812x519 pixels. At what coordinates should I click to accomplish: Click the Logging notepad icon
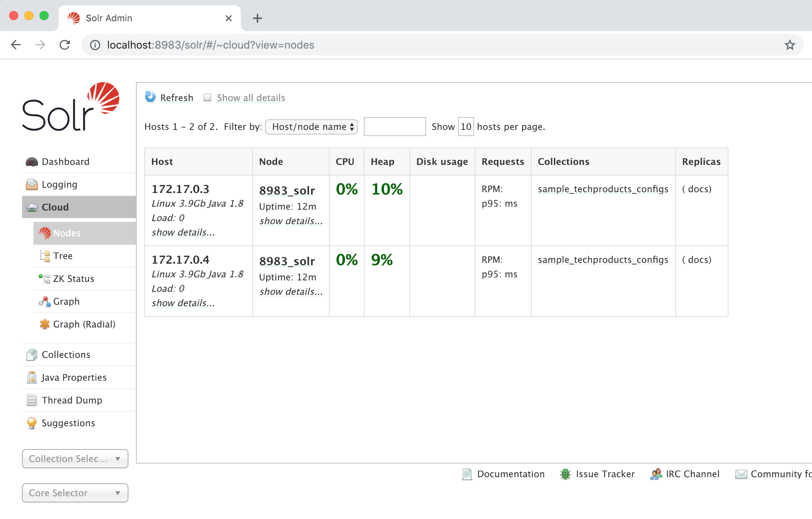[32, 185]
